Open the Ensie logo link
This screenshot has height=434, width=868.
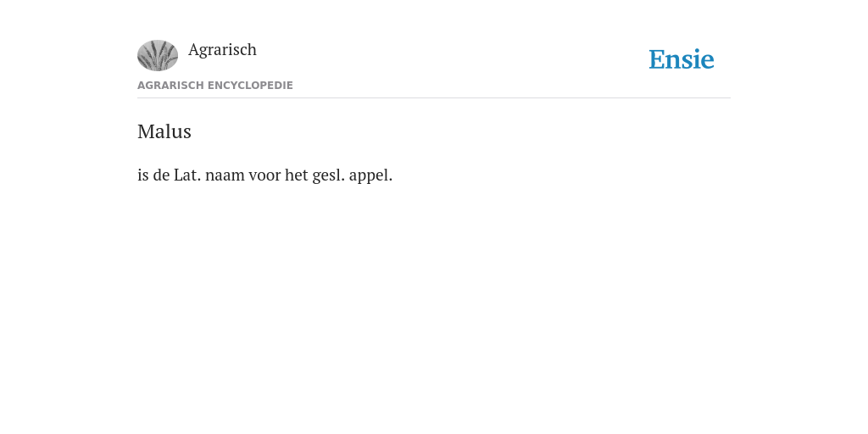[x=682, y=59]
